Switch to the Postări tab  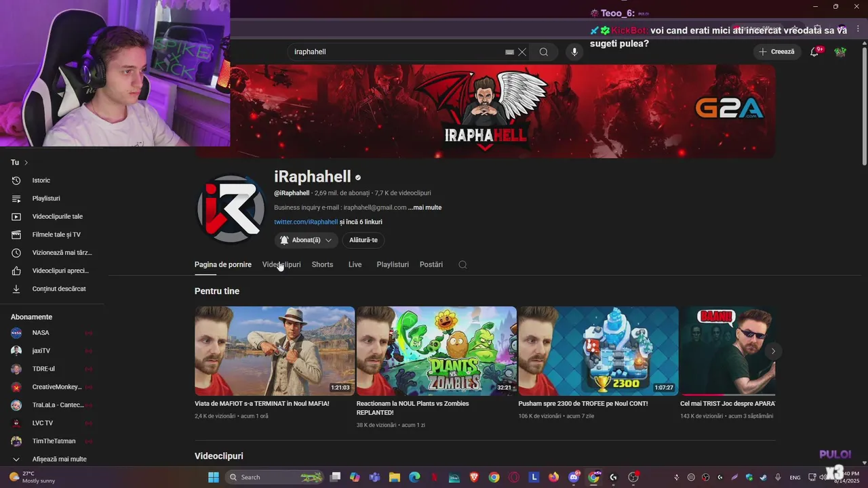tap(431, 264)
